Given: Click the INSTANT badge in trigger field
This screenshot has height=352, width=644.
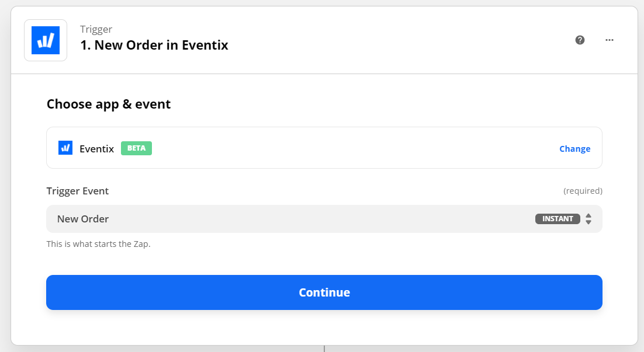Looking at the screenshot, I should point(558,219).
